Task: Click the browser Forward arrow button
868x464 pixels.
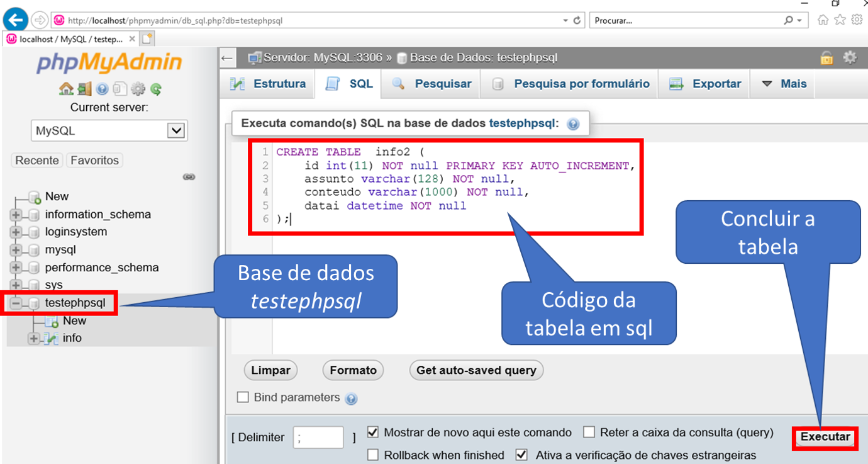Action: pos(40,20)
